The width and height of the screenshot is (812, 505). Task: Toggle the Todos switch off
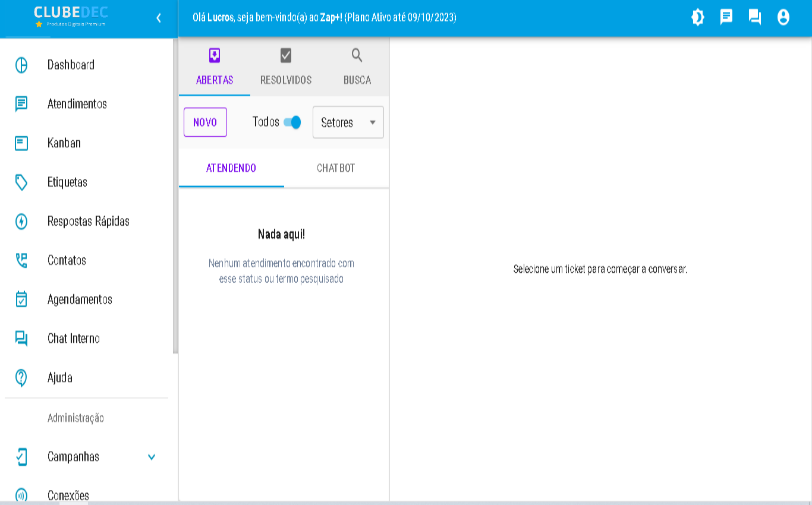tap(292, 122)
